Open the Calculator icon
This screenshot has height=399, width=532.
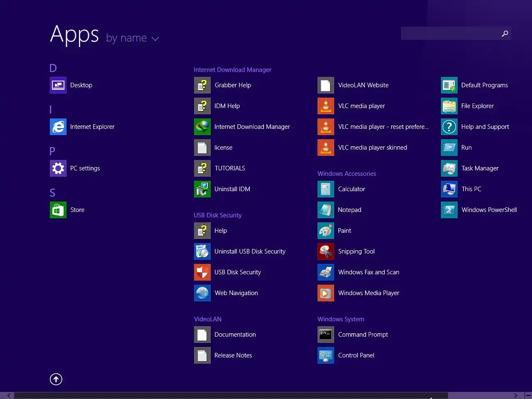pyautogui.click(x=326, y=189)
